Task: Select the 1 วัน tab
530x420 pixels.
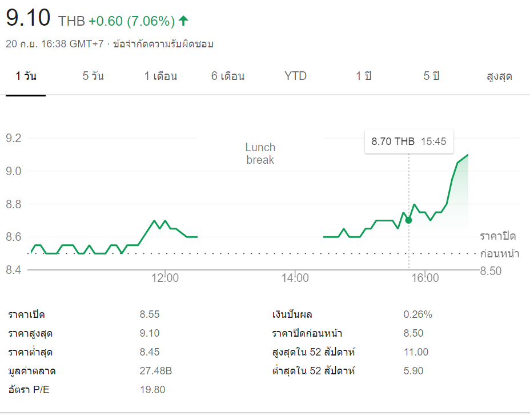Action: pyautogui.click(x=26, y=76)
